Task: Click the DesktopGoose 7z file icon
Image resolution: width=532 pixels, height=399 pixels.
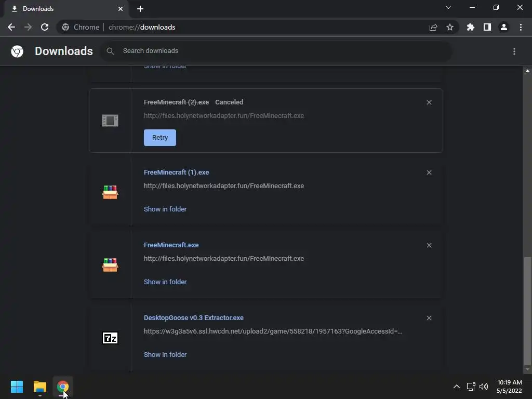Action: [110, 338]
